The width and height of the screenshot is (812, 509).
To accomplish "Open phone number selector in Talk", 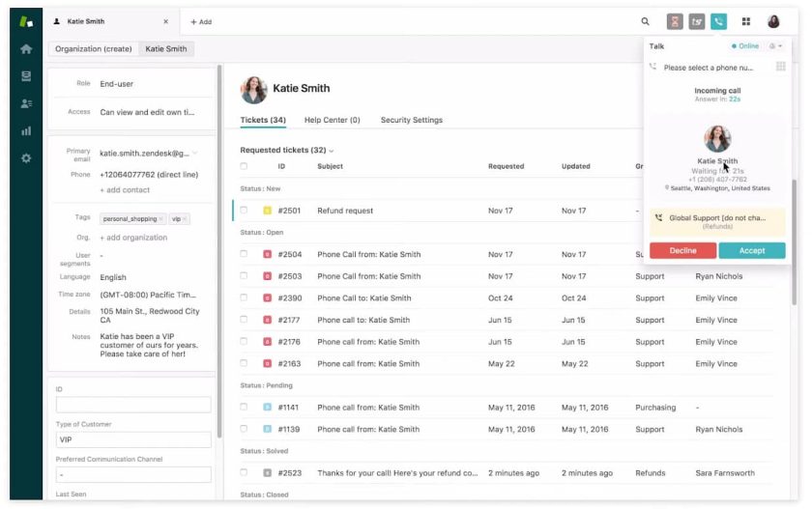I will point(709,68).
